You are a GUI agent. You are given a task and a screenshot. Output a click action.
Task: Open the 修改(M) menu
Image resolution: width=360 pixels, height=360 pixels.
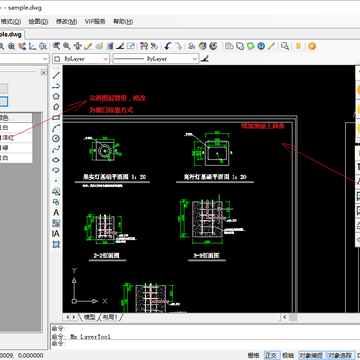point(66,21)
